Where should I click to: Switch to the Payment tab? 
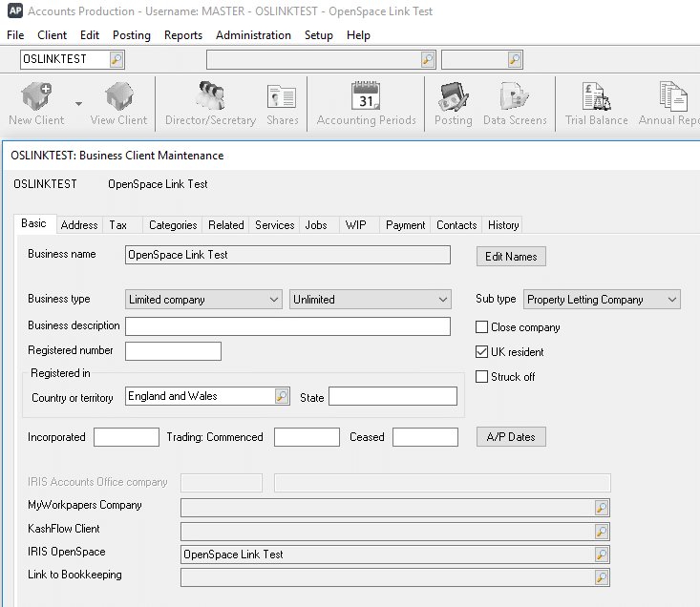coord(405,225)
